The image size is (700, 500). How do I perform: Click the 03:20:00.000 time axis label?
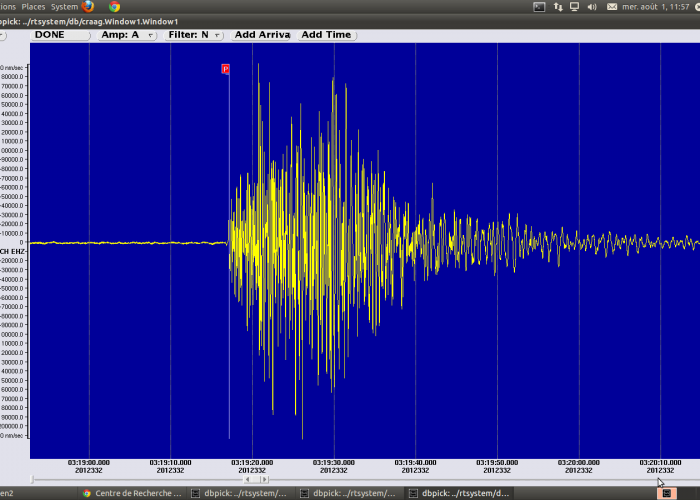[579, 463]
